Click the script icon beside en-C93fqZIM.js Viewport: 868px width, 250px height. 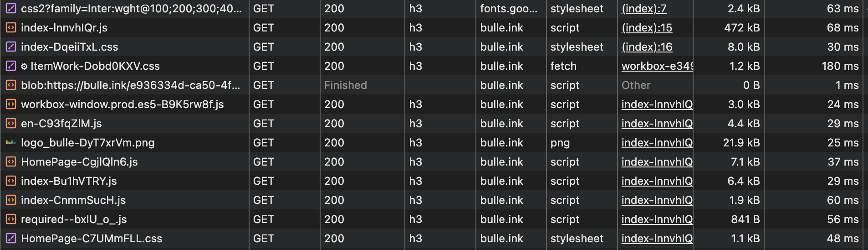click(x=10, y=124)
